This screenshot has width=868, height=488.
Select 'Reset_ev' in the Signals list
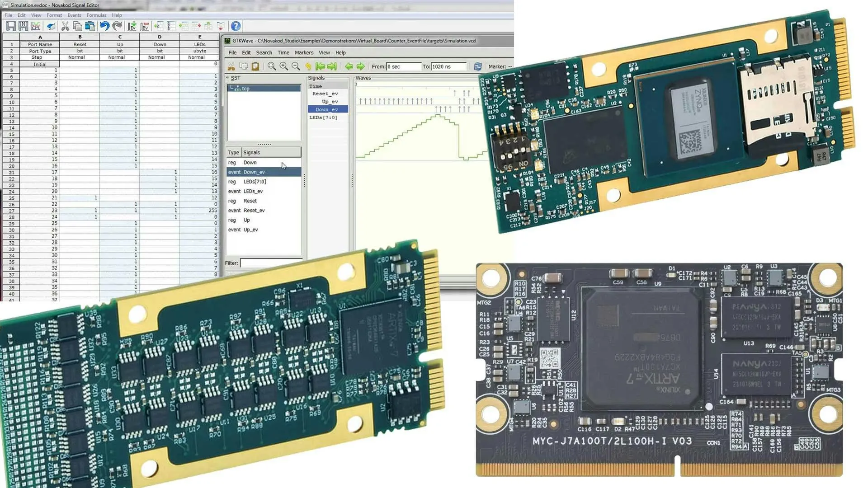[x=325, y=94]
